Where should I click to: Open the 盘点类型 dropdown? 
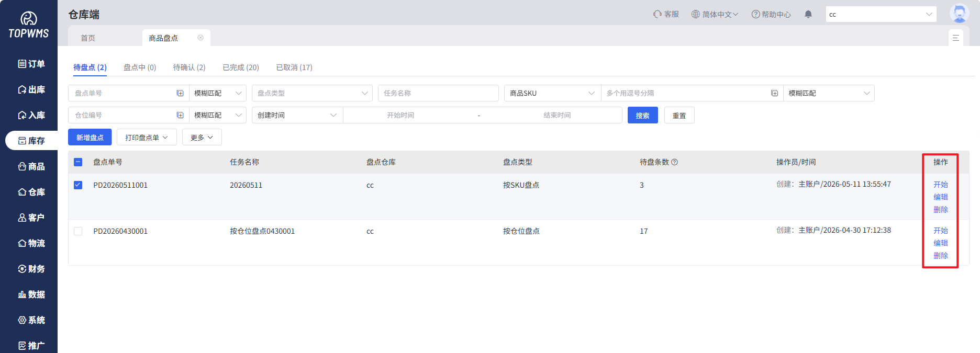[x=312, y=93]
